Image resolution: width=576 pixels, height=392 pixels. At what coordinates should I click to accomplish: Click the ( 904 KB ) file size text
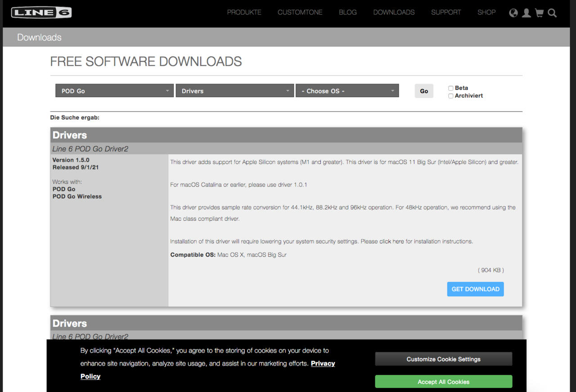(x=491, y=270)
